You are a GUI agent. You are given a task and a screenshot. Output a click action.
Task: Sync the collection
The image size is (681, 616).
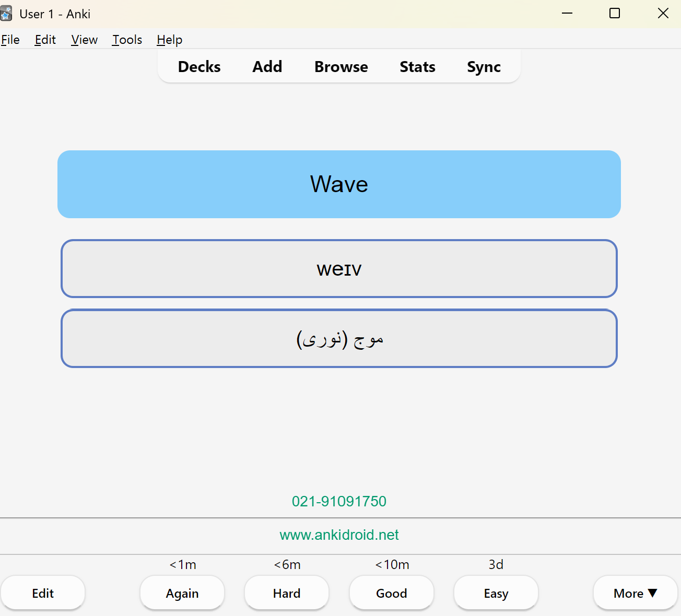pos(484,67)
